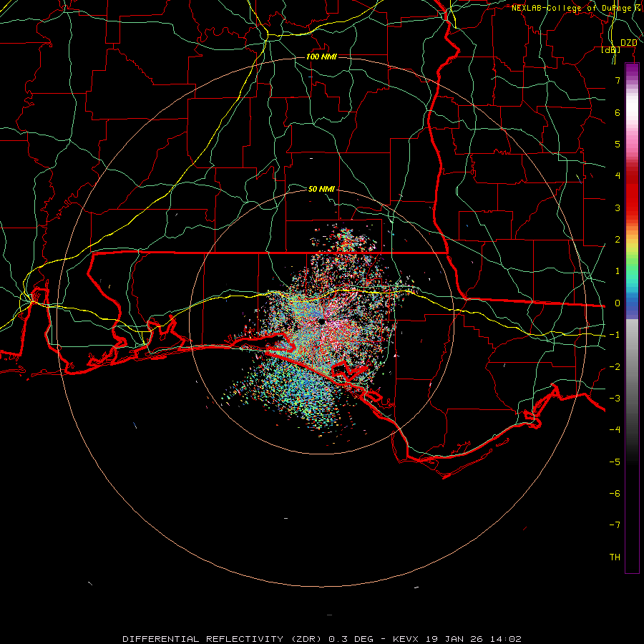Click the "100 NMI" range ring label
Viewport: 644px width, 644px height.
tap(321, 57)
